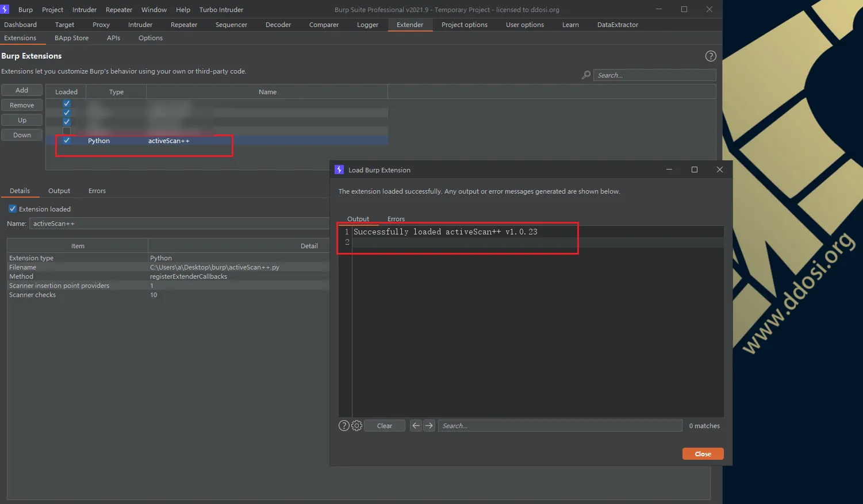Image resolution: width=863 pixels, height=504 pixels.
Task: Open the BApp Store sub-tab
Action: [72, 38]
